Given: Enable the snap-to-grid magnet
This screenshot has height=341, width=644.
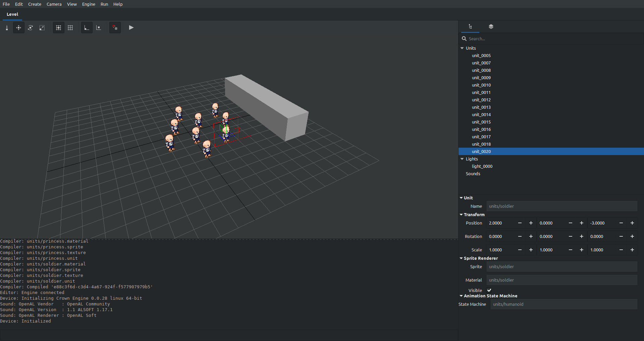Looking at the screenshot, I should (x=115, y=28).
